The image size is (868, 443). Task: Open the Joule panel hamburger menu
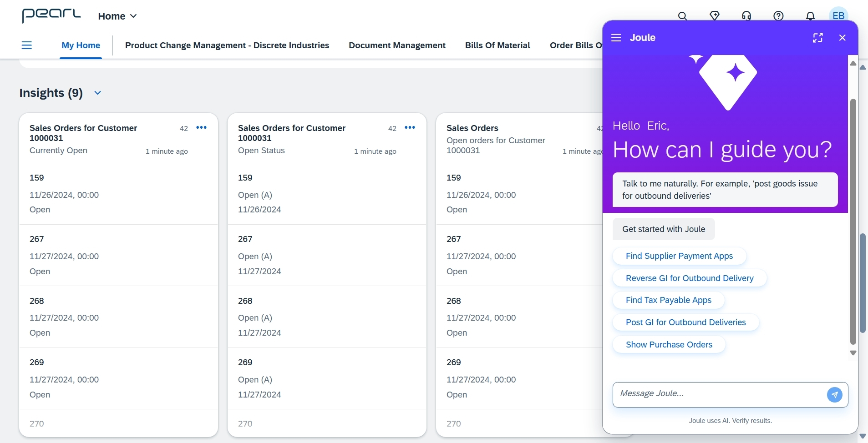tap(616, 38)
